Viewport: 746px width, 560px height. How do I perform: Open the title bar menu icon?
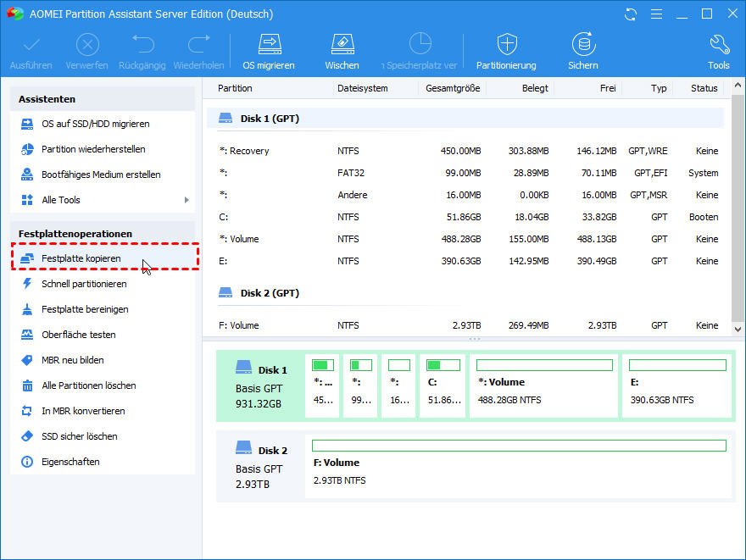pos(655,14)
